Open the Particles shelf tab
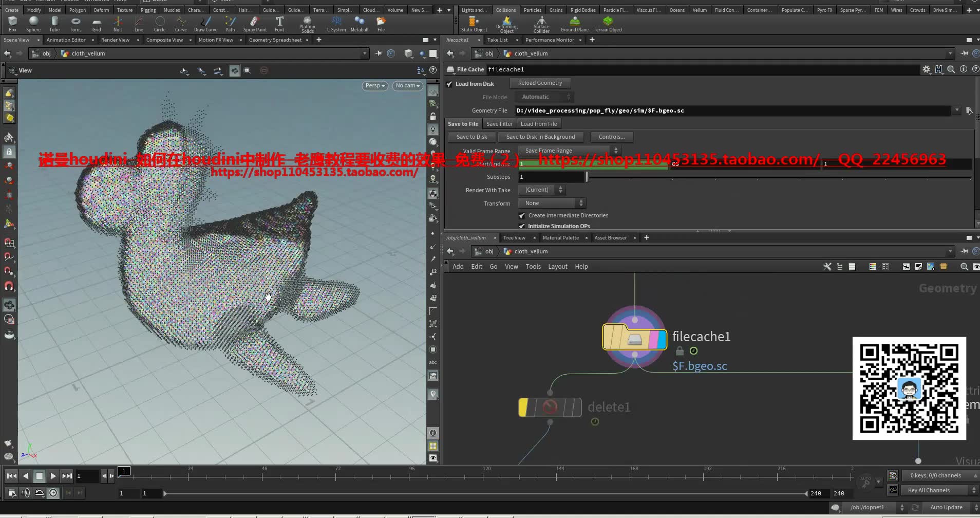This screenshot has width=980, height=518. tap(532, 10)
